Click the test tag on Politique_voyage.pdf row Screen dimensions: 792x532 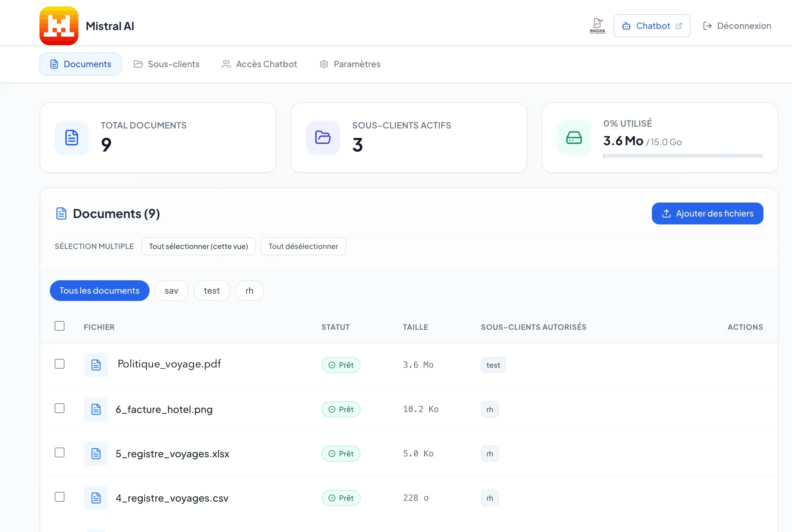(x=493, y=365)
